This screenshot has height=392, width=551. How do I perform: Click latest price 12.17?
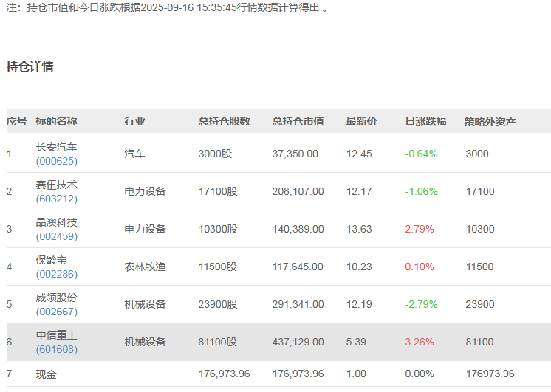pyautogui.click(x=359, y=191)
